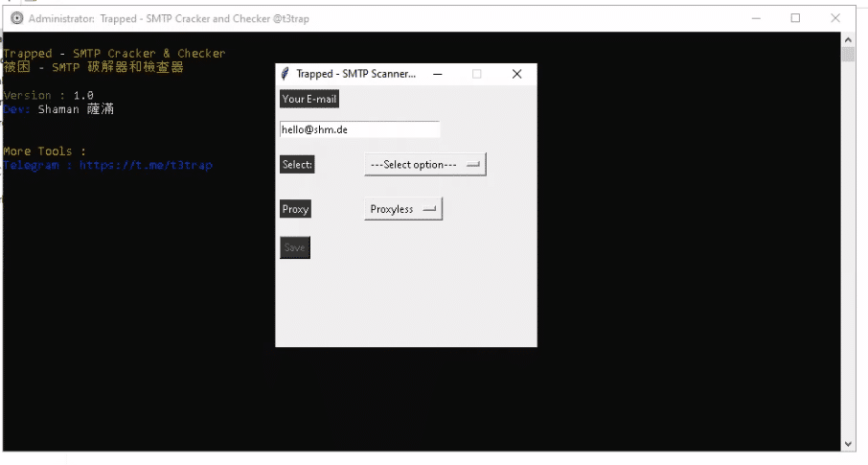Click the console scrollbar down arrow
The image size is (868, 465).
[848, 444]
